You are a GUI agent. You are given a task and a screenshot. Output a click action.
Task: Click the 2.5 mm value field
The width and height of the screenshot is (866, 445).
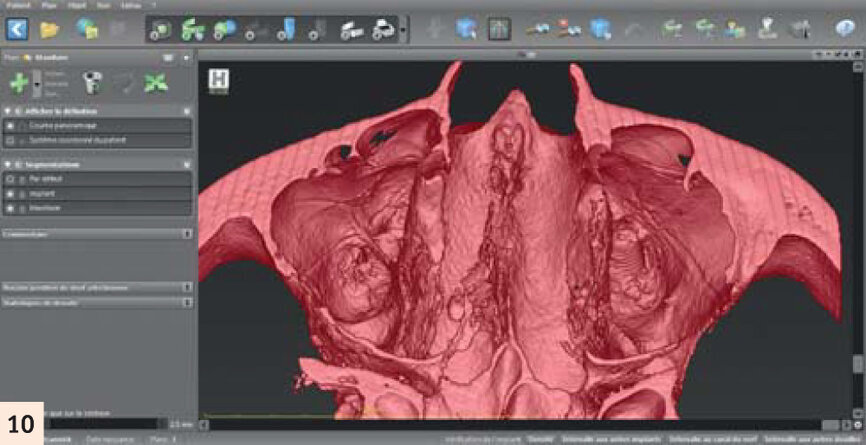tap(179, 424)
